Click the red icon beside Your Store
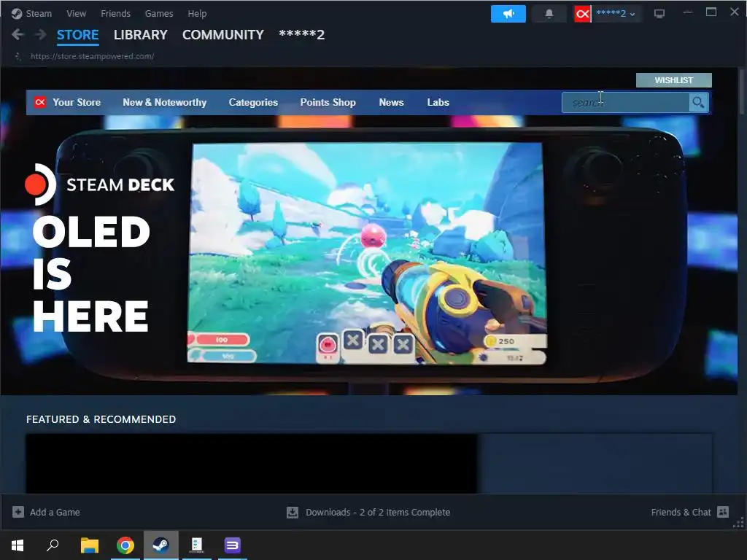This screenshot has width=747, height=560. 40,102
